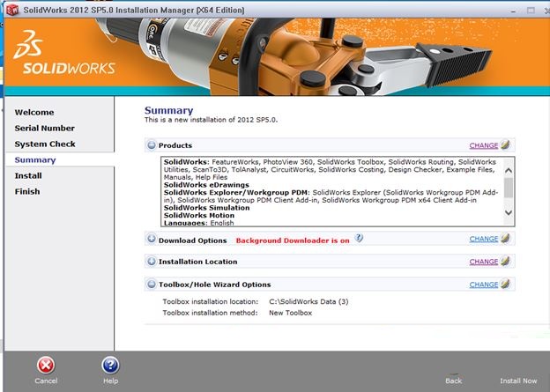Click 'SolidWorks Motion' in products list
This screenshot has height=392, width=550.
(x=199, y=215)
